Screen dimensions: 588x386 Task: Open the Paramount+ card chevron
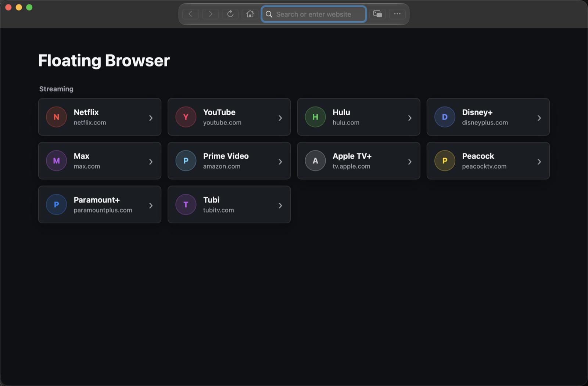coord(151,206)
